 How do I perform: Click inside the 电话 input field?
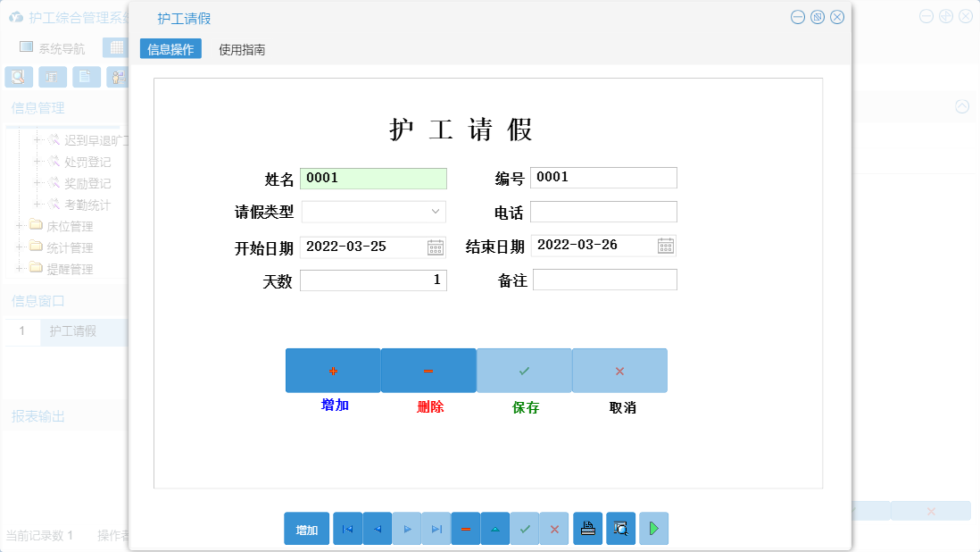(x=603, y=212)
